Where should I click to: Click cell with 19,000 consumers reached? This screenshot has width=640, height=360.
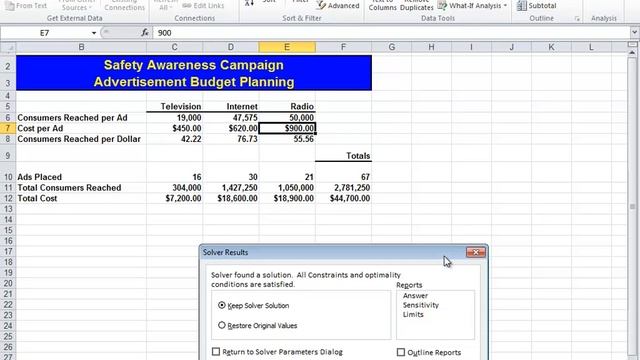[175, 118]
